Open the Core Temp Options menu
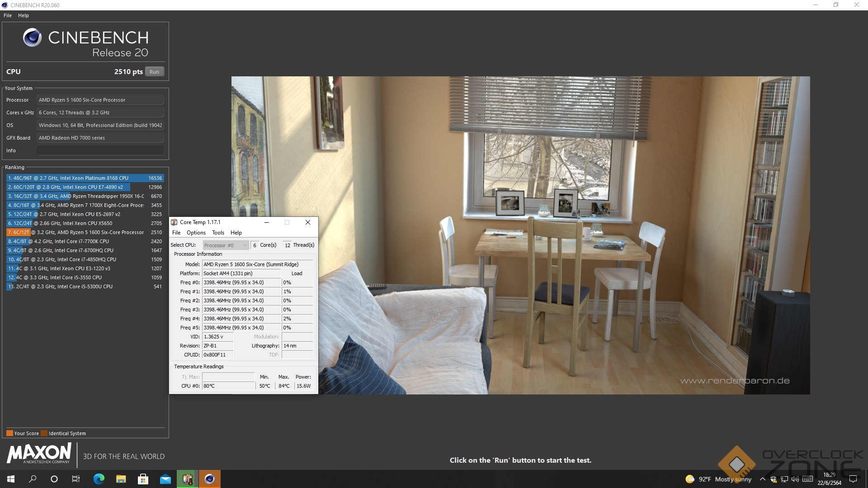This screenshot has width=868, height=488. (x=196, y=233)
